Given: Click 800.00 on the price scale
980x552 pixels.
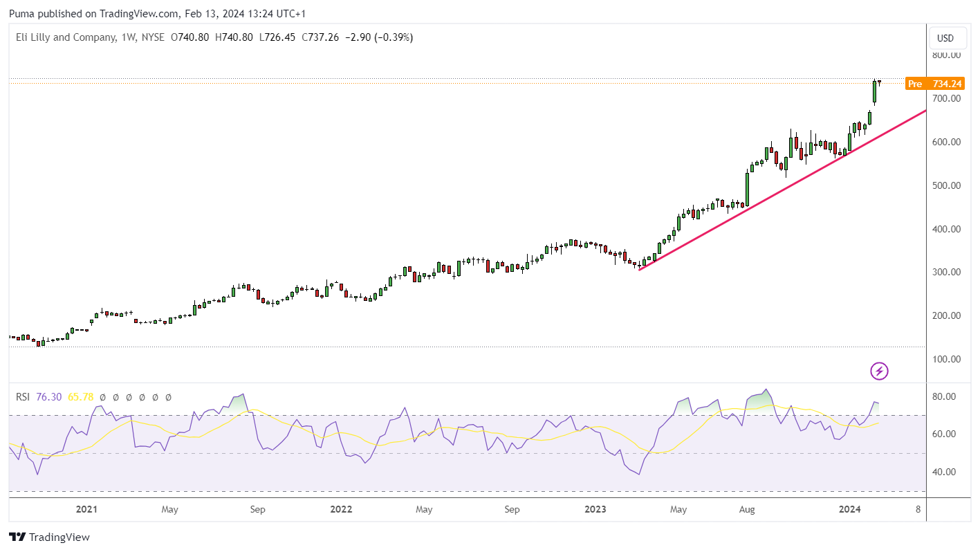Looking at the screenshot, I should click(x=945, y=55).
